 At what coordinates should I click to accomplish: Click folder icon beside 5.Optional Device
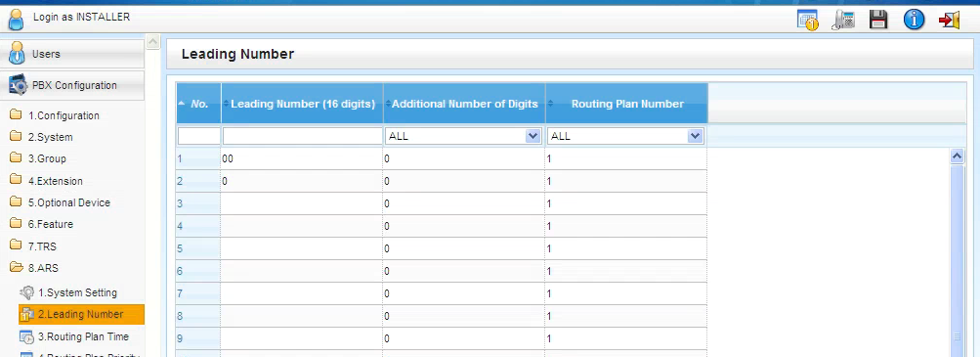point(16,201)
